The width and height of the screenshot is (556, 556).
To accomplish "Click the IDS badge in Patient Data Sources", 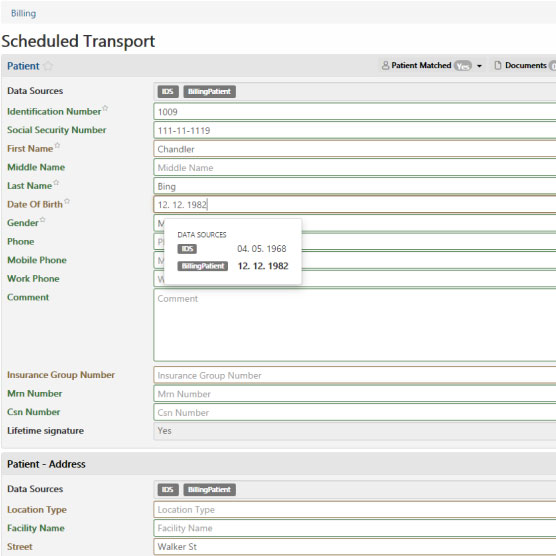I will 168,91.
